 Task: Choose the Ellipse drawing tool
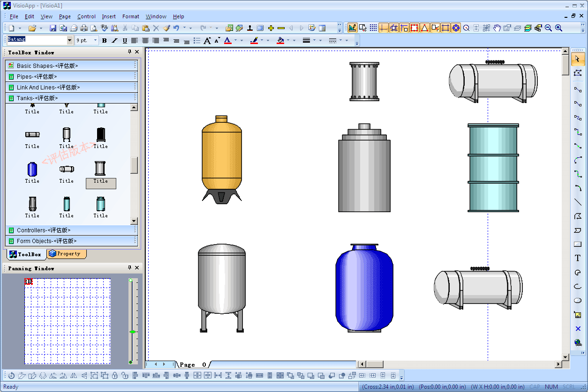[x=578, y=301]
